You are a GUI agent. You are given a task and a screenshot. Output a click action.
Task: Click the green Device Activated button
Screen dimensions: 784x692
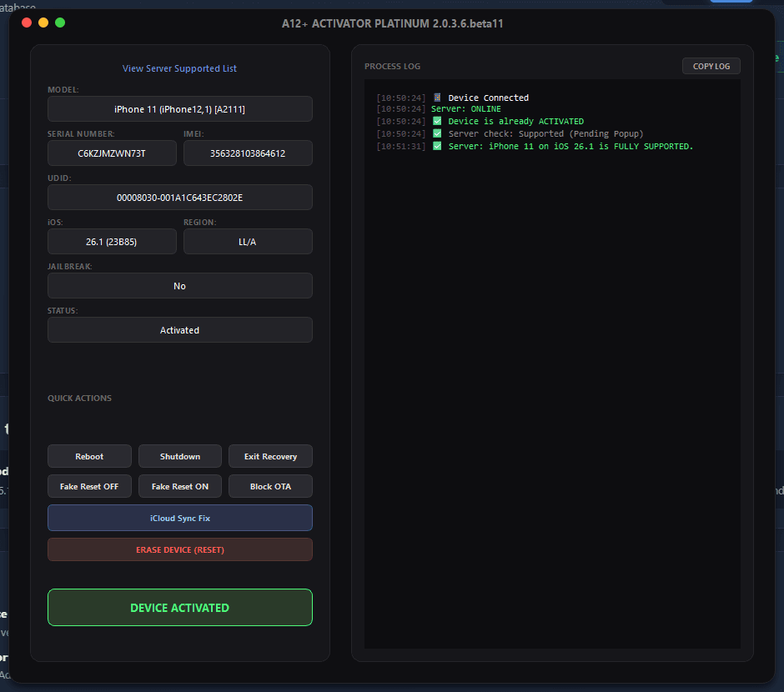180,608
